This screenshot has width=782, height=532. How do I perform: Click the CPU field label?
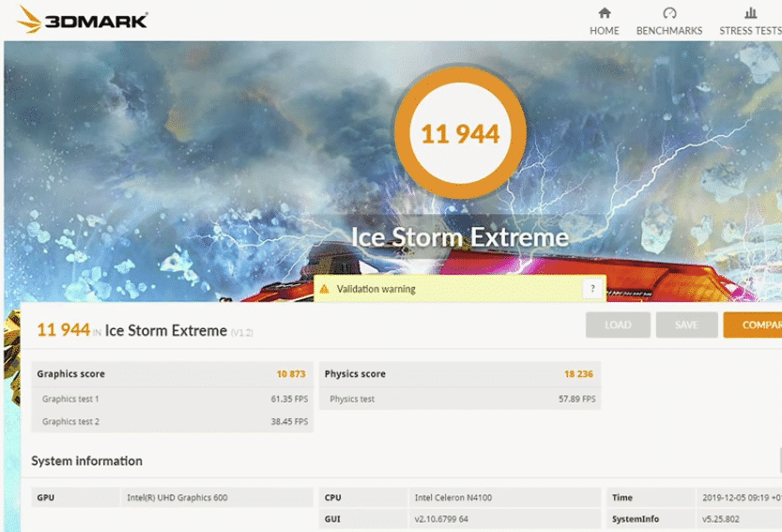pos(332,497)
